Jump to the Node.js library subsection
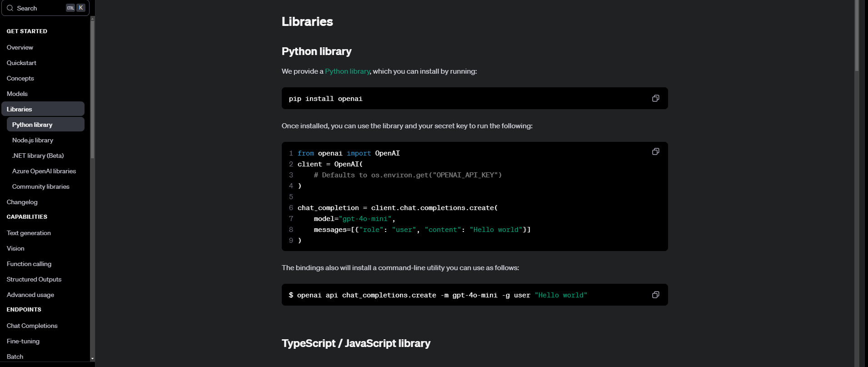The height and width of the screenshot is (367, 868). tap(32, 140)
